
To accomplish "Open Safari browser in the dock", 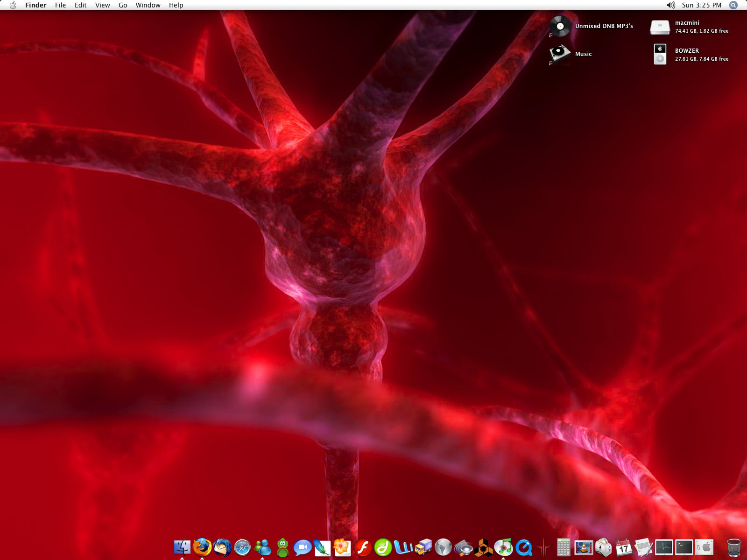I will [242, 547].
